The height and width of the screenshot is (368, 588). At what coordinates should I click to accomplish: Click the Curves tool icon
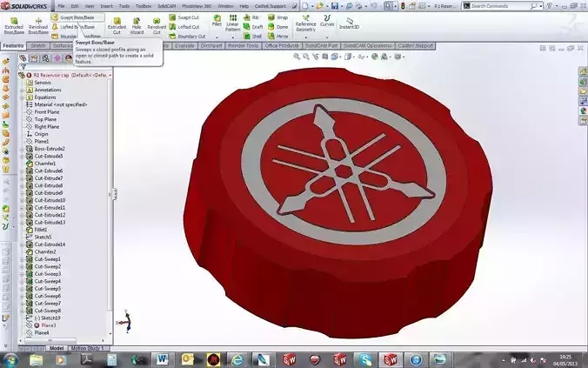click(x=327, y=20)
